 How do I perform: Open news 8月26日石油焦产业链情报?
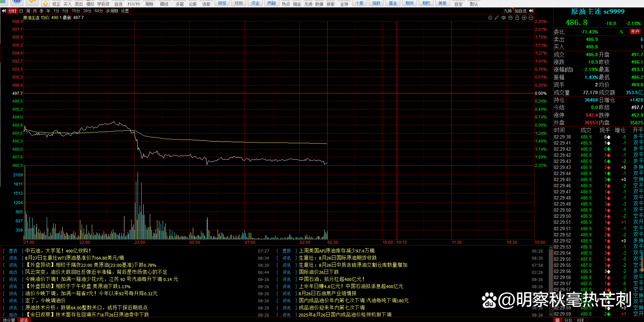[327, 293]
